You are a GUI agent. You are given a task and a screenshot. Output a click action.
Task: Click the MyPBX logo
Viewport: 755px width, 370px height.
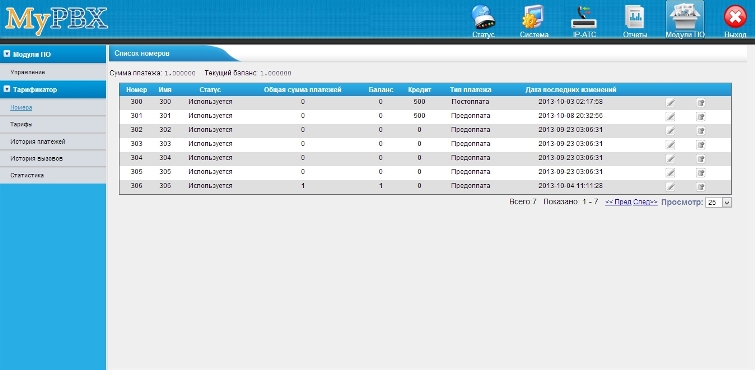pos(56,21)
